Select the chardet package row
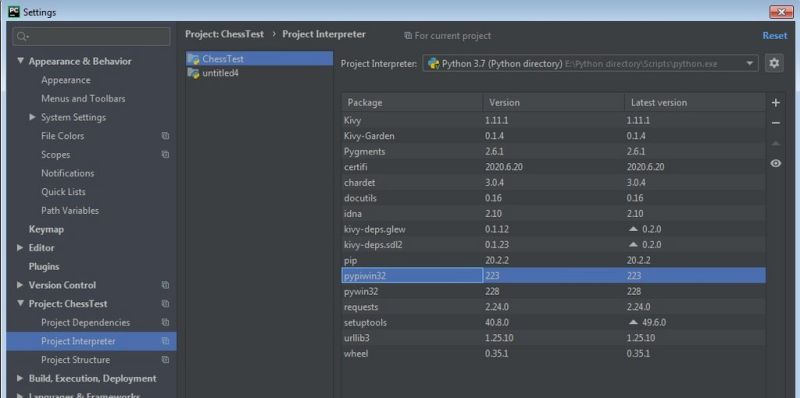The image size is (800, 398). coord(554,183)
